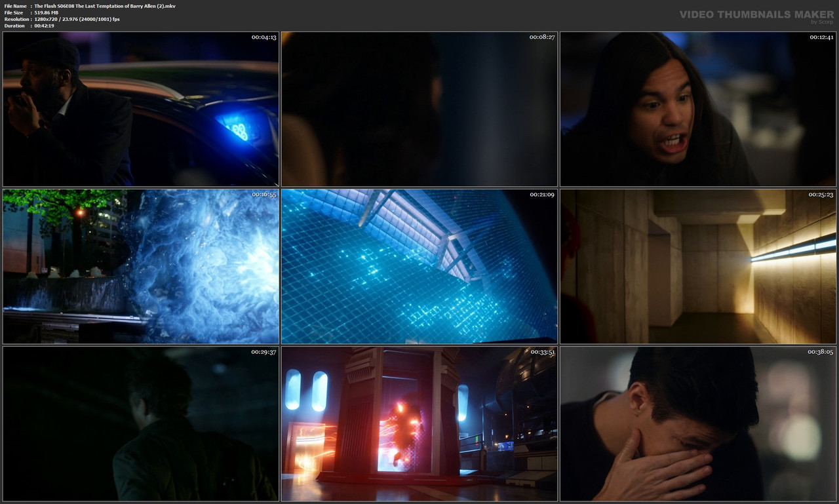Click the 'Duration' label
839x504 pixels.
(14, 26)
